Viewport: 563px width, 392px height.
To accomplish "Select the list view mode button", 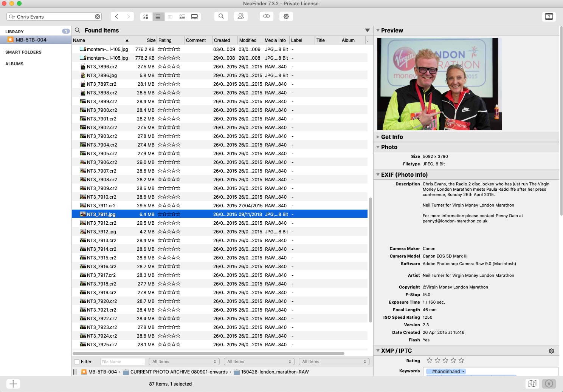I will click(x=158, y=17).
